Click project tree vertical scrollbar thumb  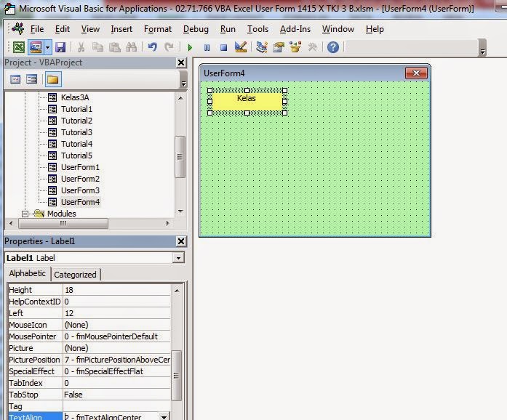[x=180, y=157]
